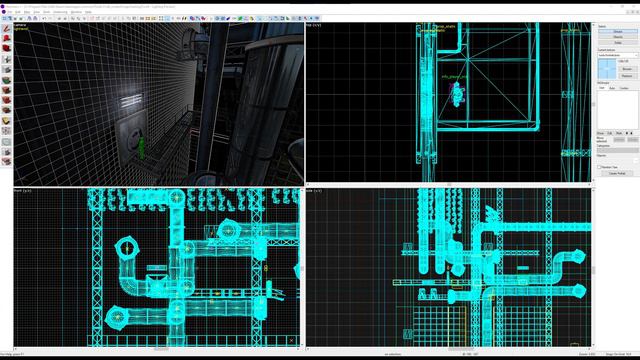Click the 'no selection' status bar text

coord(393,354)
